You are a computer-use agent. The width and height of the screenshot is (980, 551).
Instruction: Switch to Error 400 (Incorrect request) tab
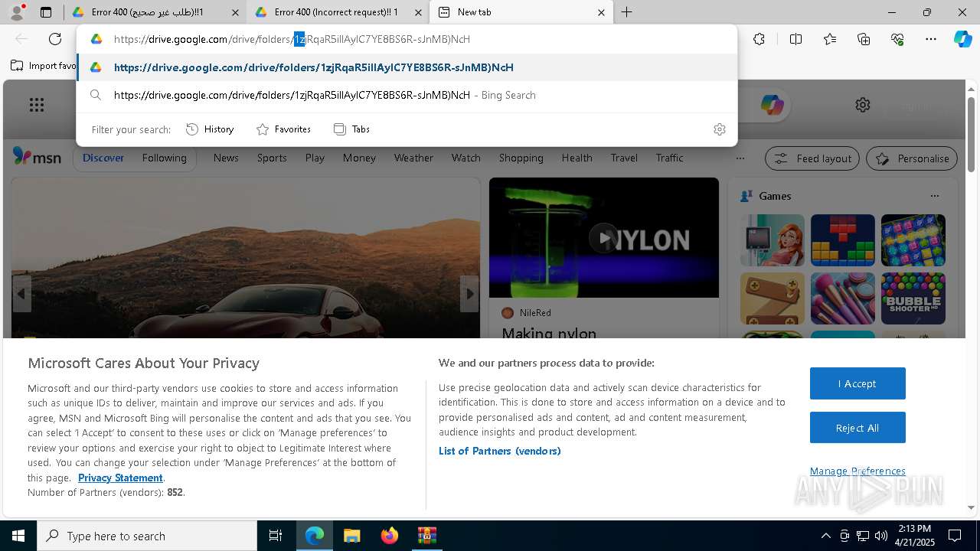pyautogui.click(x=338, y=12)
